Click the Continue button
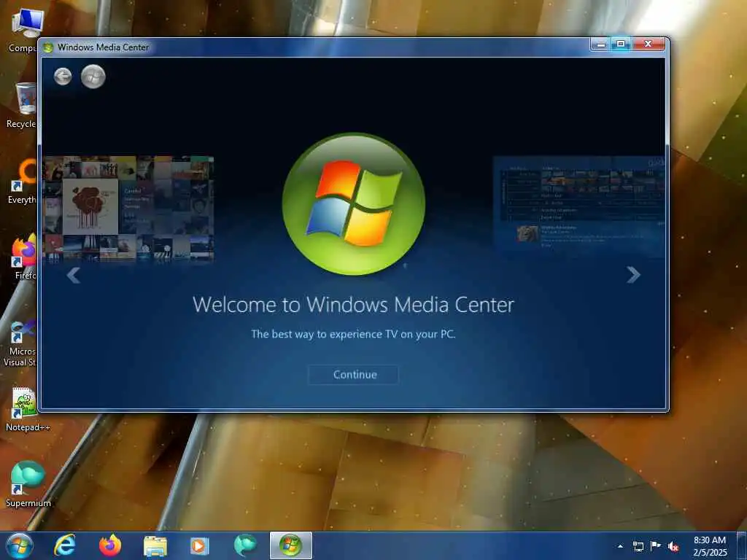 353,374
